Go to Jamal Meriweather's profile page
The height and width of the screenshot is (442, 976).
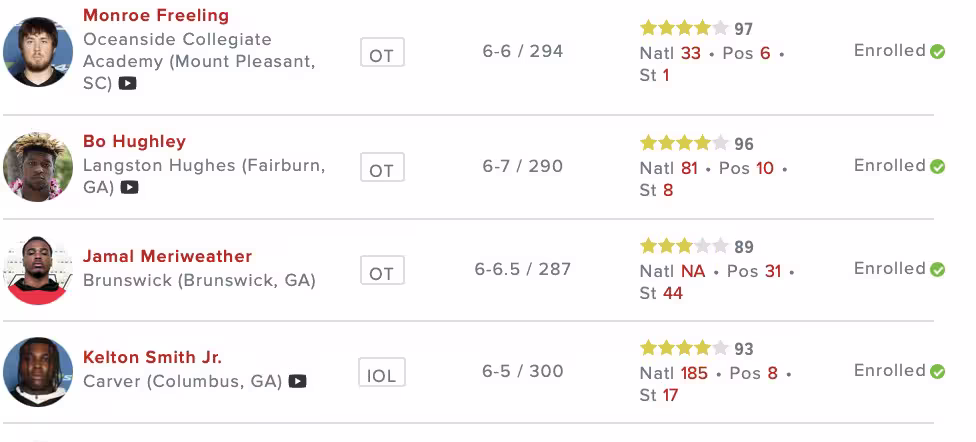167,256
